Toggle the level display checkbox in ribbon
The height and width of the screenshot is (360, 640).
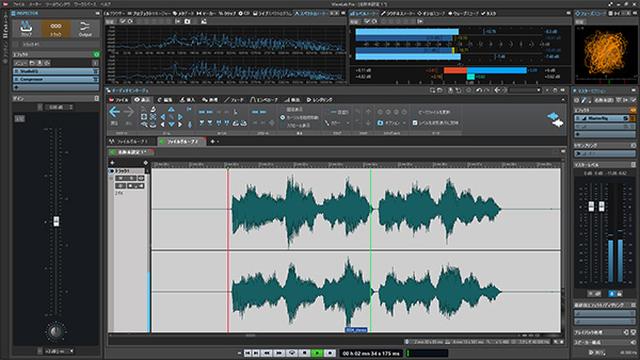tap(415, 122)
